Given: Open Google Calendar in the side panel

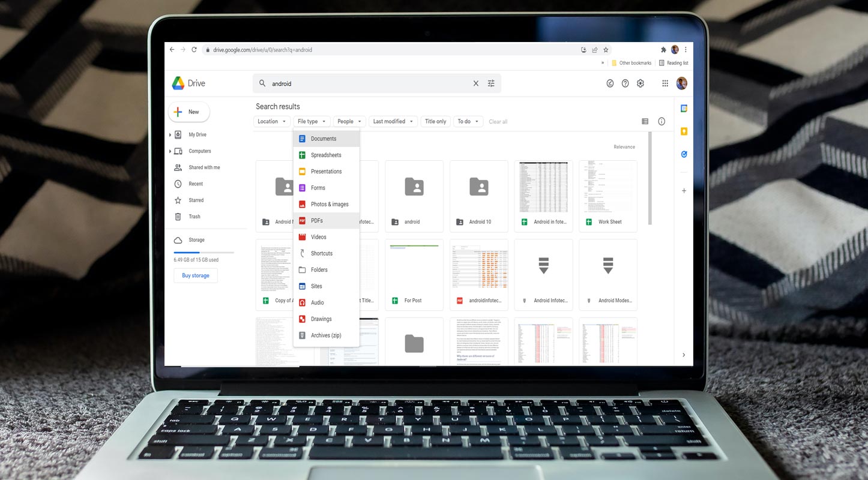Looking at the screenshot, I should point(684,109).
